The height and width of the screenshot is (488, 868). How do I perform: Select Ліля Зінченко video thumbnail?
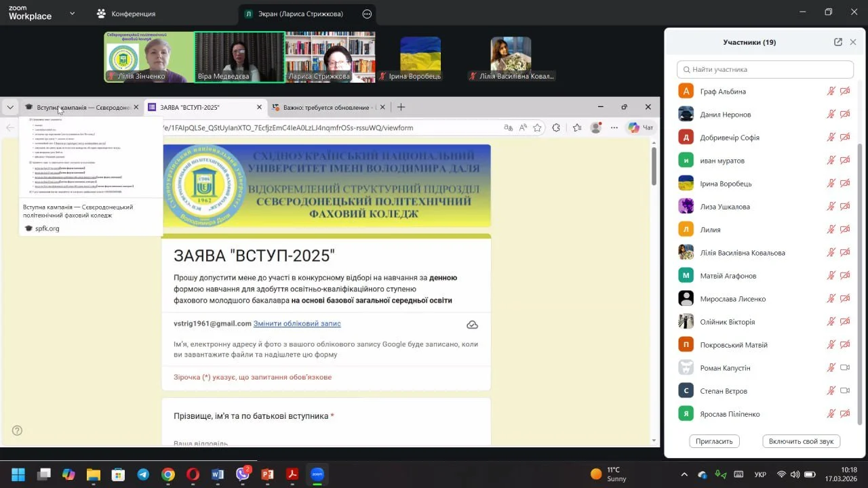point(149,57)
